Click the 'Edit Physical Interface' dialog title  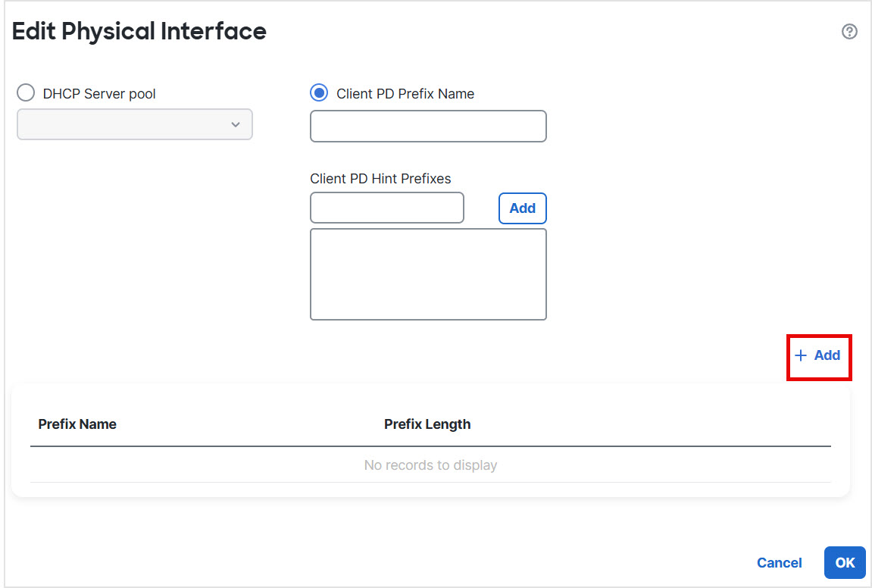pos(139,31)
